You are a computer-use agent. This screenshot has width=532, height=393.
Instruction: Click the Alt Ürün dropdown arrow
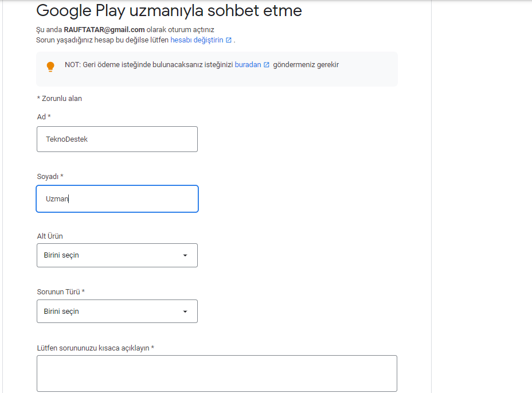[x=185, y=255]
